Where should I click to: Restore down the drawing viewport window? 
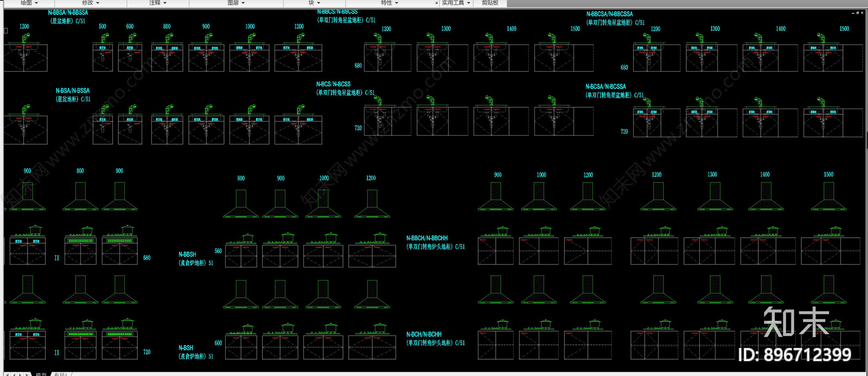pyautogui.click(x=858, y=12)
